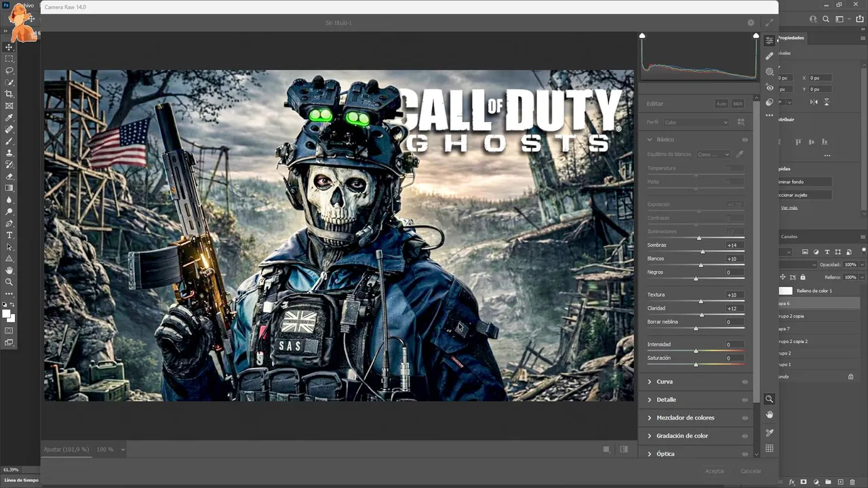Click the Photoshop search icon

pos(826,20)
